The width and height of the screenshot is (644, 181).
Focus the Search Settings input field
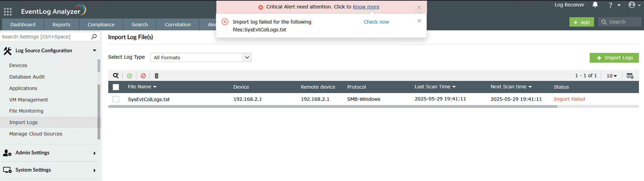point(46,36)
